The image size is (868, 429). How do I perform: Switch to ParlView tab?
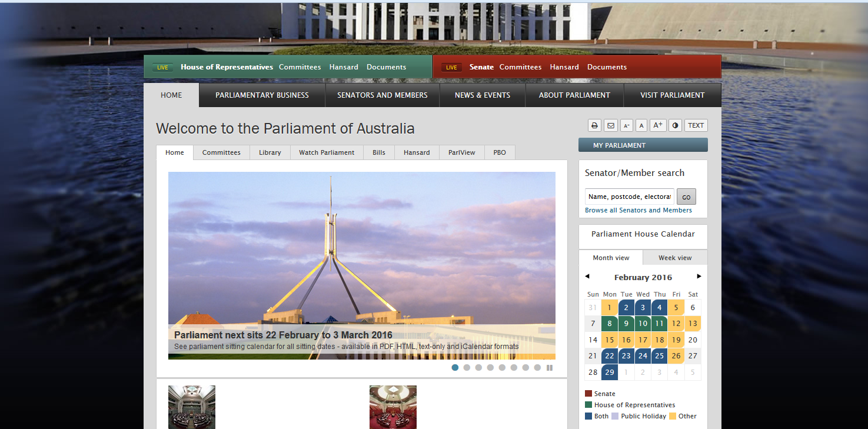pos(462,152)
